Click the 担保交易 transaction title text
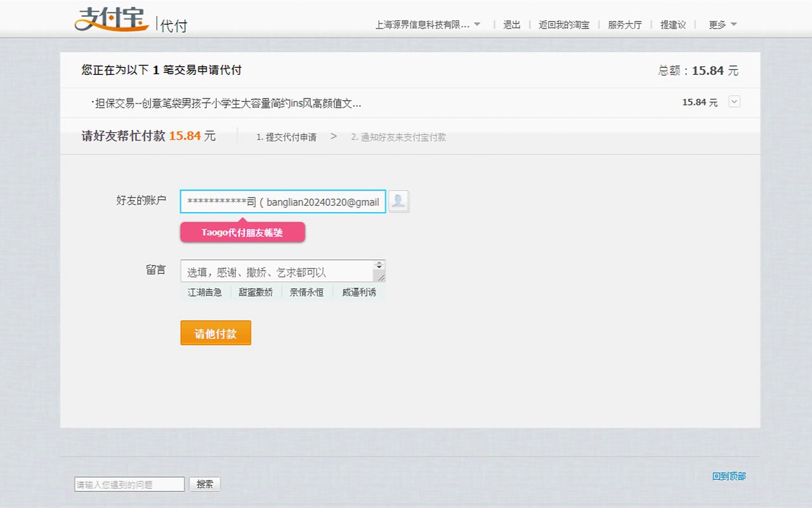The height and width of the screenshot is (508, 812). pyautogui.click(x=228, y=103)
